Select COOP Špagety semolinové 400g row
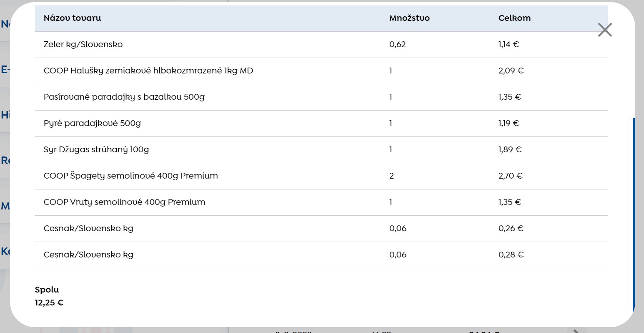 pyautogui.click(x=321, y=176)
